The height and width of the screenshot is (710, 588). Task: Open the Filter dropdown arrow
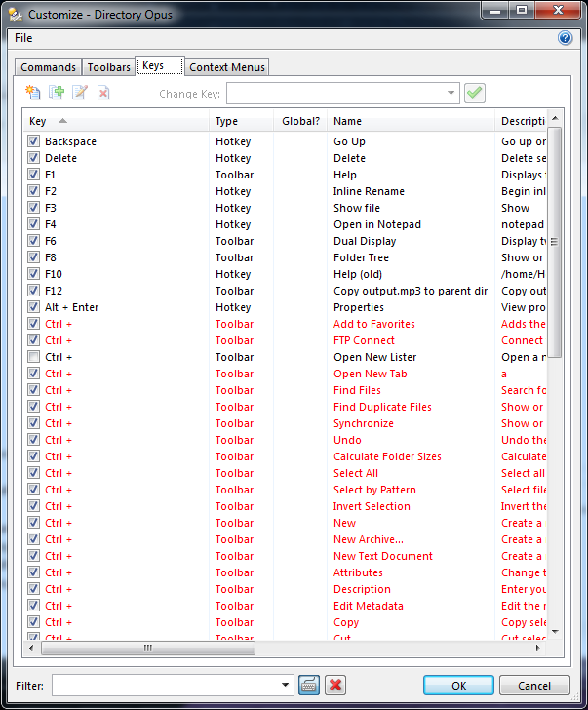[285, 685]
